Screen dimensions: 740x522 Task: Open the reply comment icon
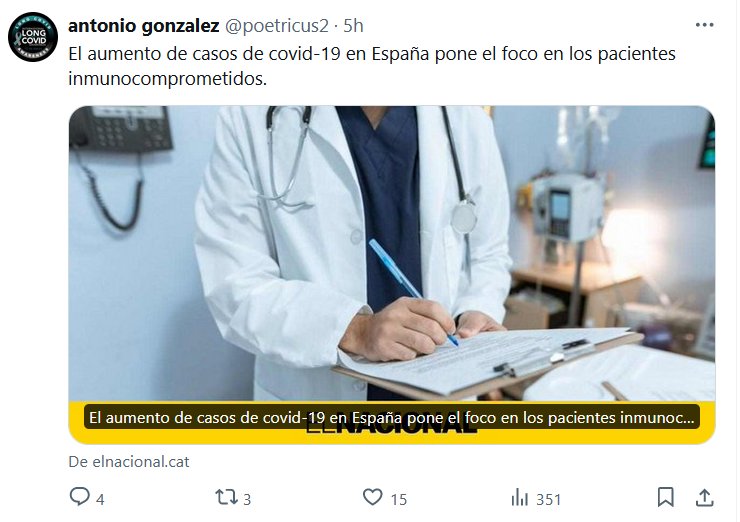[79, 497]
